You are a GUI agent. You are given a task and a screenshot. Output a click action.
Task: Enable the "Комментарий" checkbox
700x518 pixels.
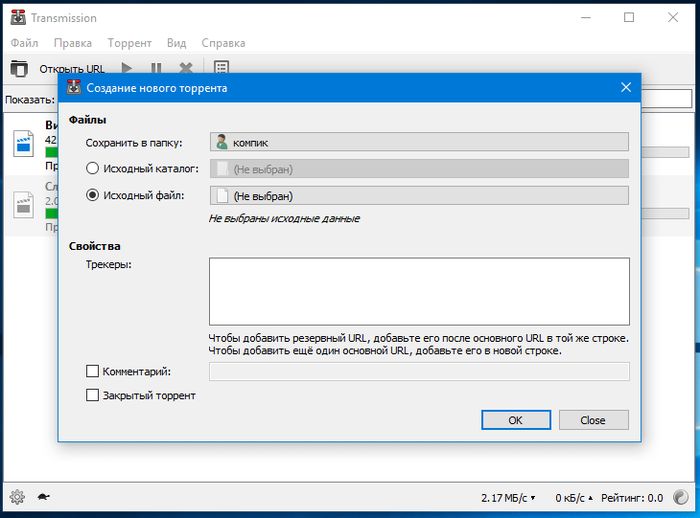pyautogui.click(x=93, y=372)
